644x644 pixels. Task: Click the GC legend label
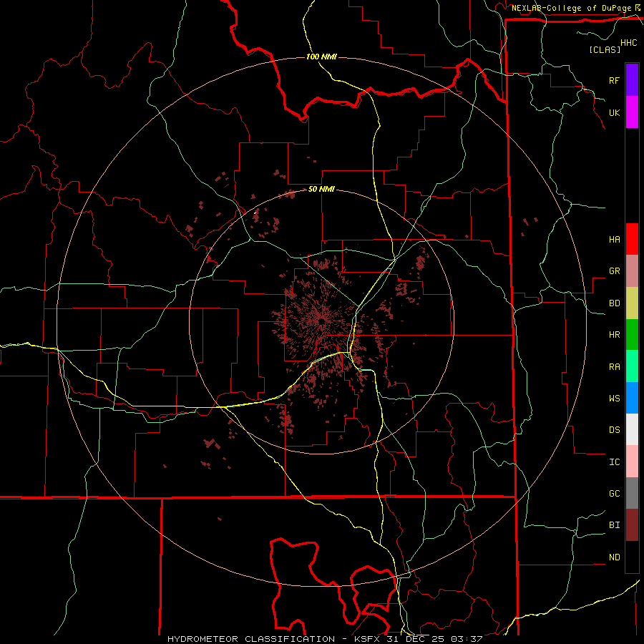pyautogui.click(x=614, y=493)
